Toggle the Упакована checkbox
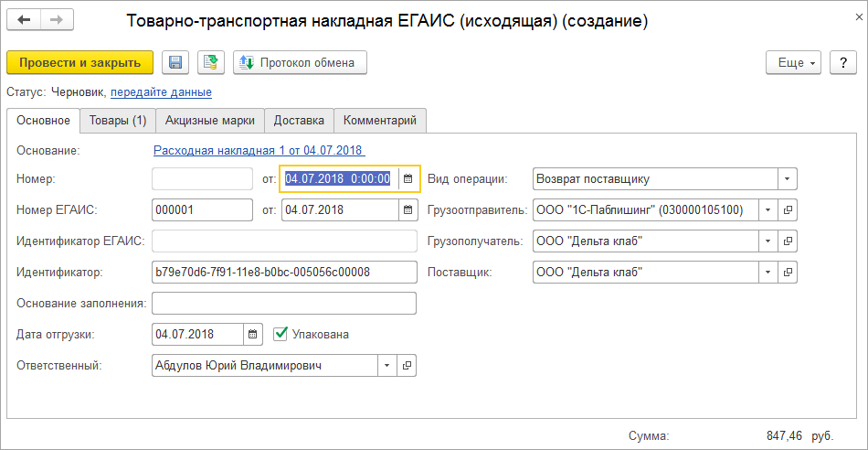 pyautogui.click(x=281, y=334)
